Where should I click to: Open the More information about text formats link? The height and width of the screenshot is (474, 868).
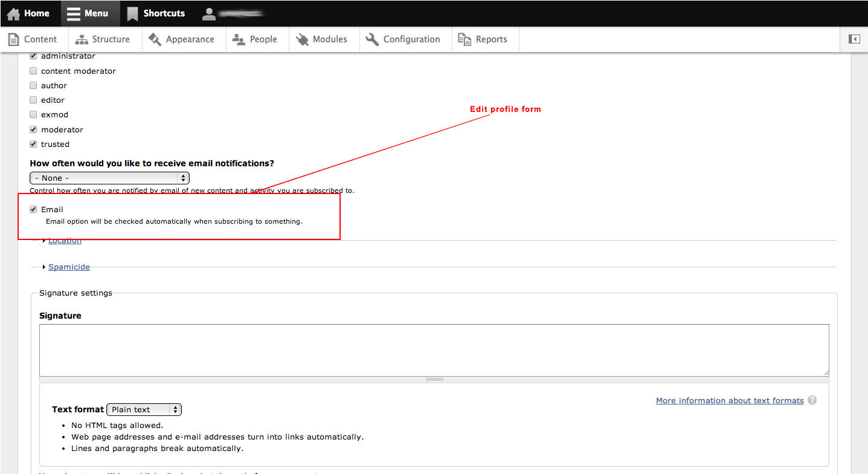[x=729, y=400]
